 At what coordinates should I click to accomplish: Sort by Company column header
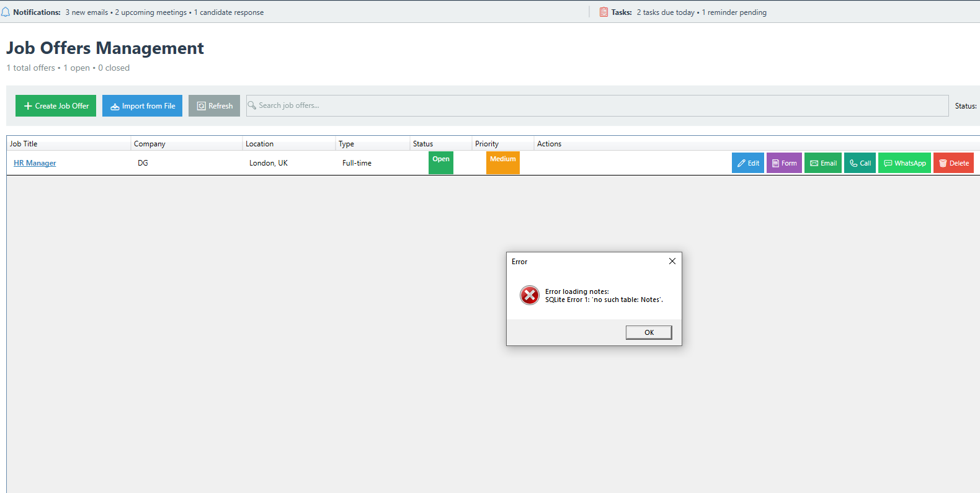(149, 144)
